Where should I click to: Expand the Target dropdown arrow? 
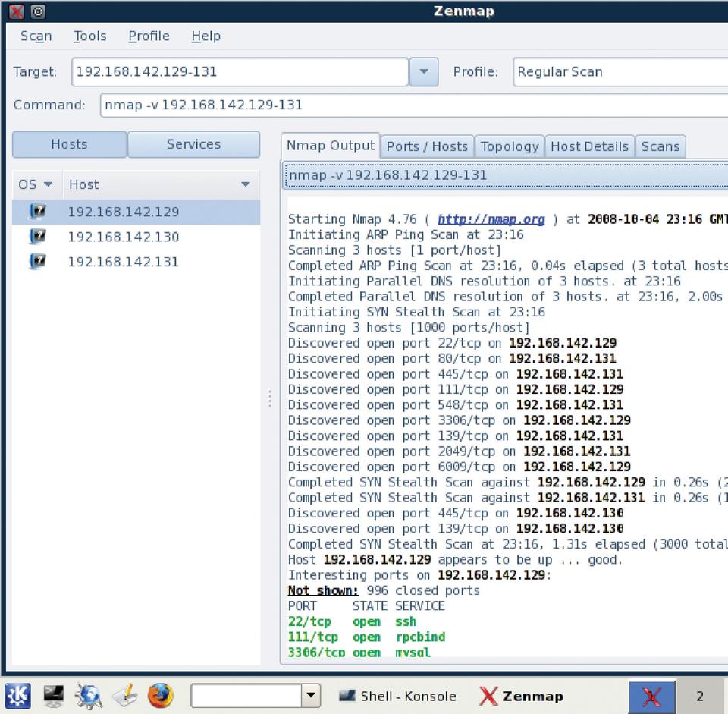(423, 72)
